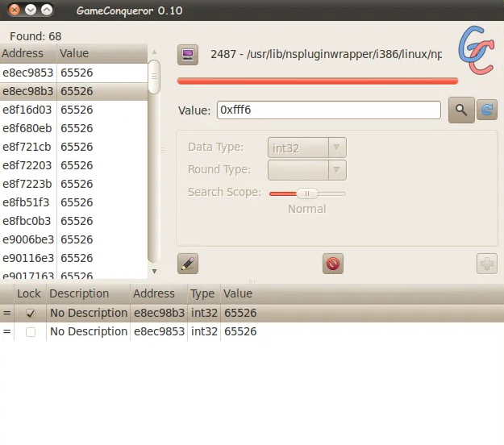Open the Round Type dropdown

click(307, 170)
